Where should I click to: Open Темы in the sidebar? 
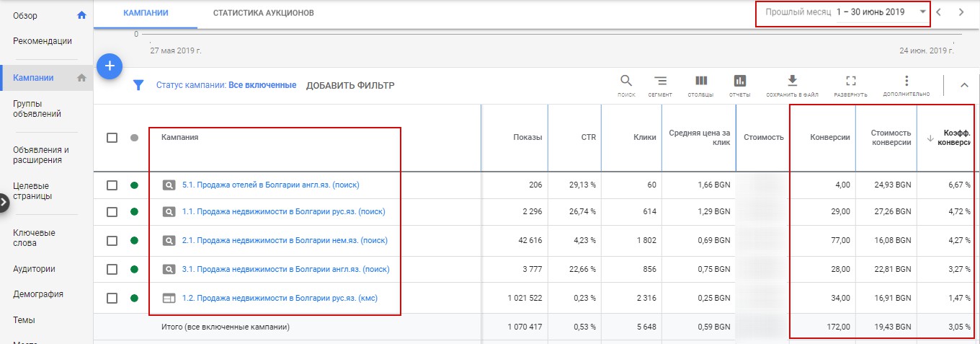24,320
